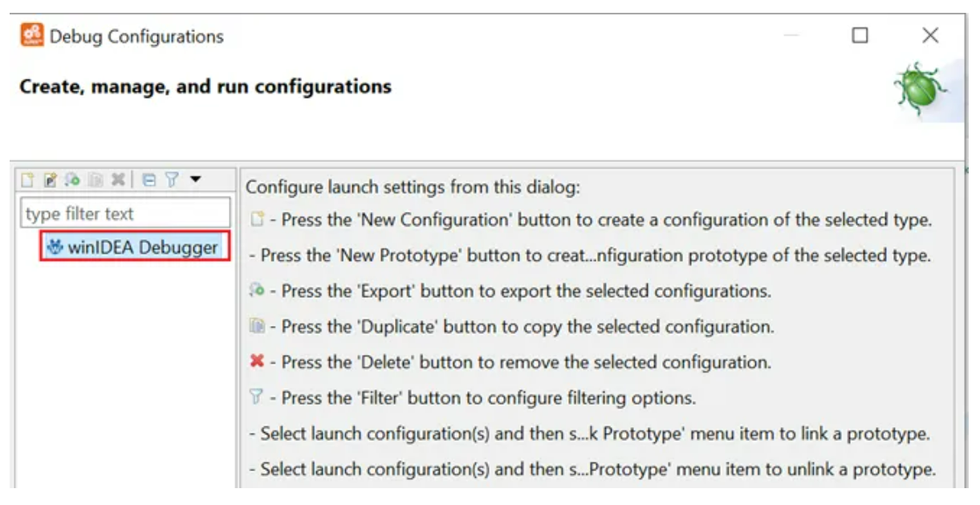
Task: Select the winIDEA Debugger tree item
Action: click(135, 248)
